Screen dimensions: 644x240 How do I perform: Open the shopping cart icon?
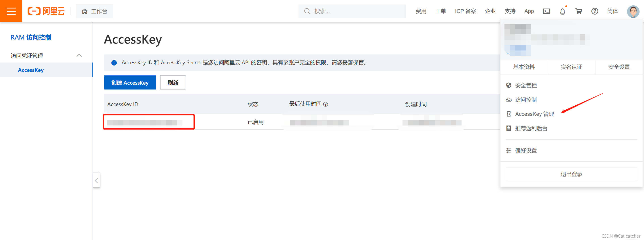578,11
